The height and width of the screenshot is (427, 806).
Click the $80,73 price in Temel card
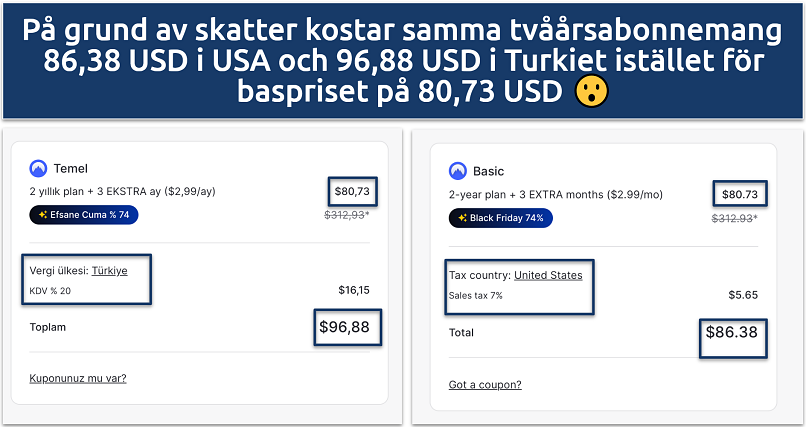(353, 190)
